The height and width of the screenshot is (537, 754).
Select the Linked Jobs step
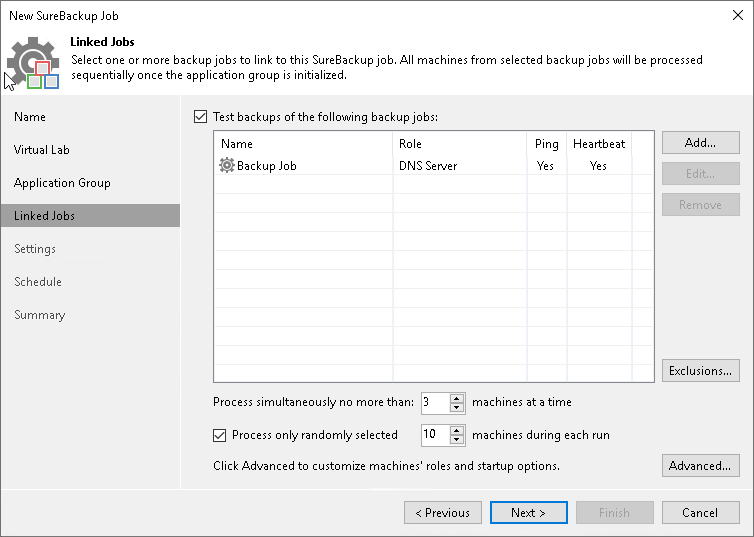click(90, 215)
